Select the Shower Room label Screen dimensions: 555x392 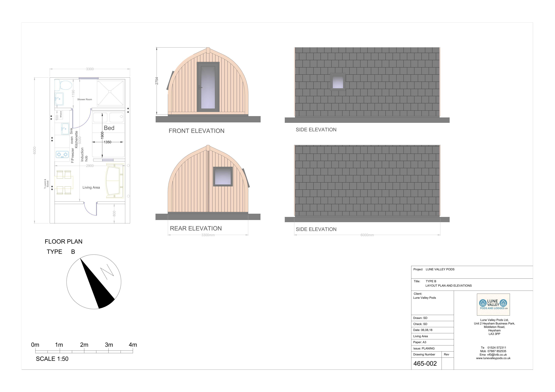coord(85,99)
